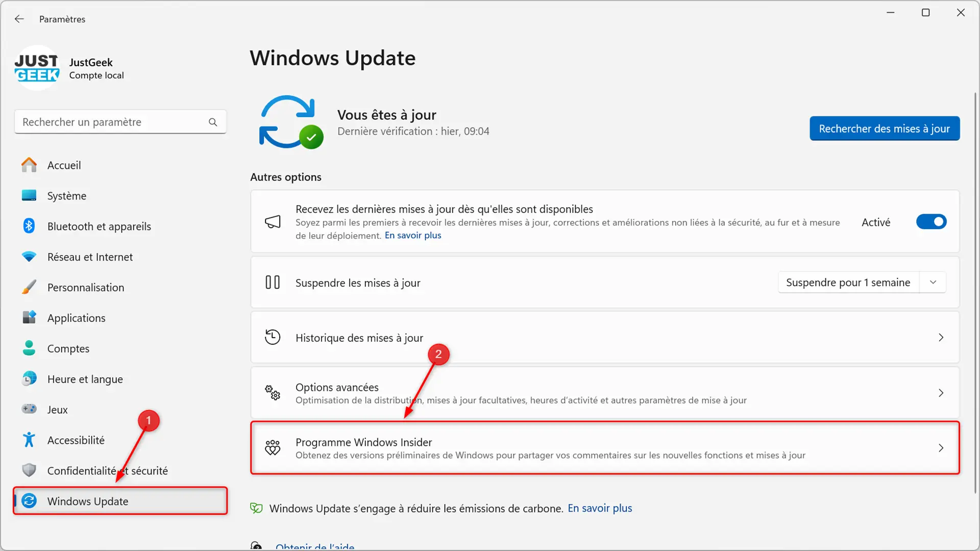The width and height of the screenshot is (980, 551).
Task: Open Accueil in the sidebar
Action: (120, 165)
